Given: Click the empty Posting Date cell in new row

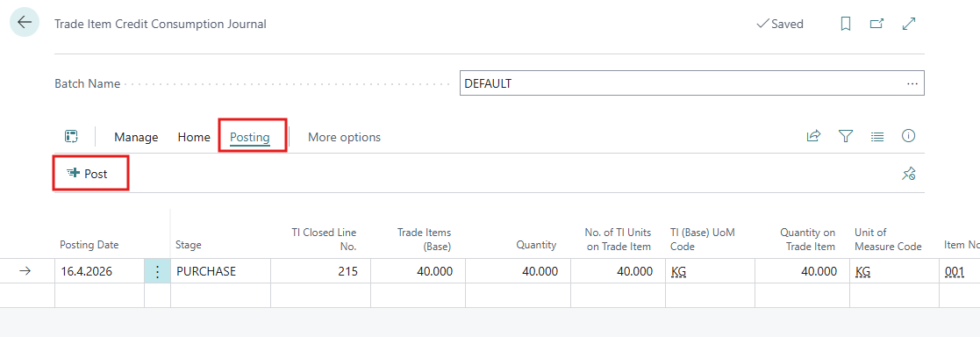Looking at the screenshot, I should [x=99, y=295].
